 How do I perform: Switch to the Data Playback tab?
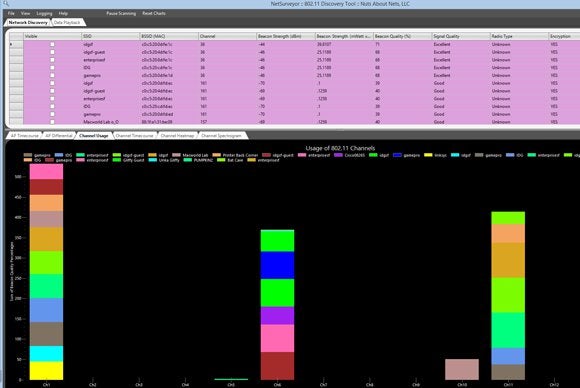click(x=67, y=23)
